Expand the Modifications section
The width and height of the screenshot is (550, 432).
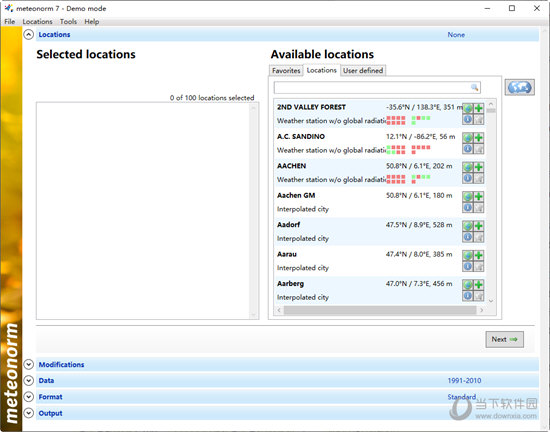point(28,364)
